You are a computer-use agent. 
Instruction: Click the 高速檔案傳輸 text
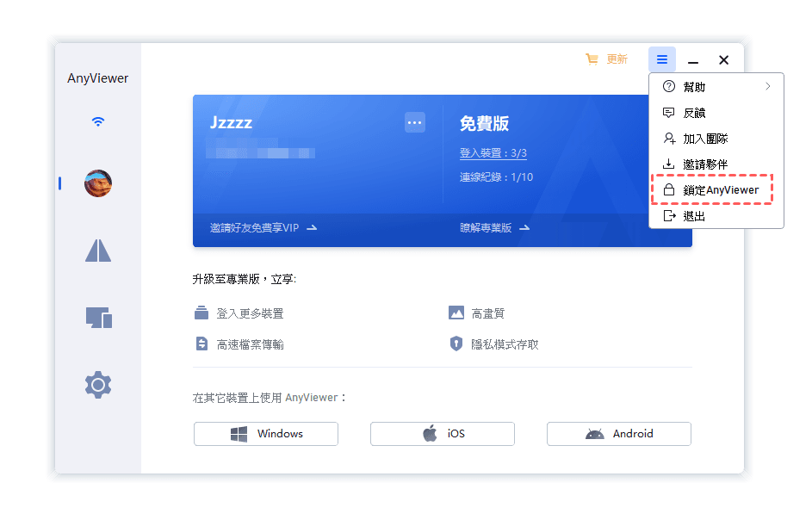tap(250, 345)
